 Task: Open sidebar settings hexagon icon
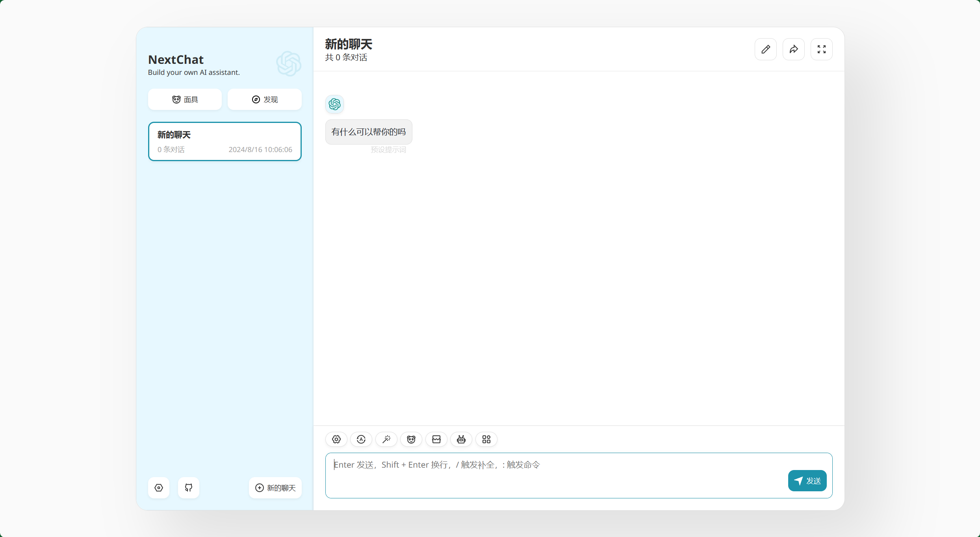159,488
